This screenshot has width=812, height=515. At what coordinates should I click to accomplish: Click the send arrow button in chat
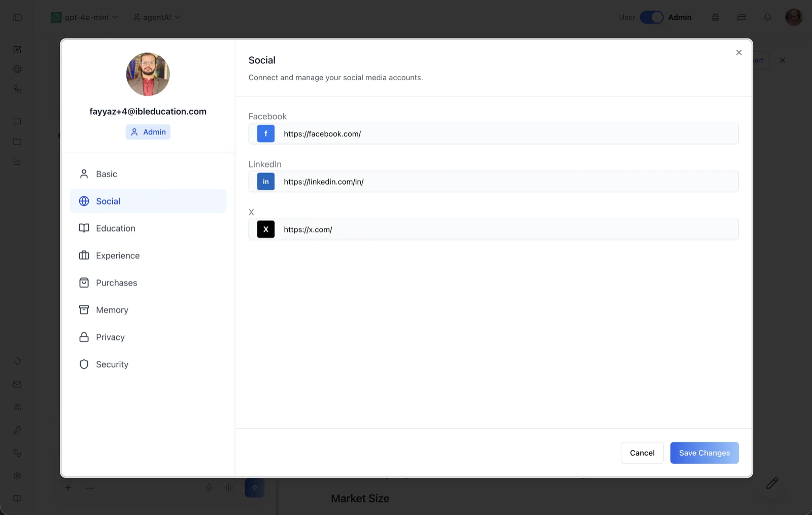click(x=254, y=488)
